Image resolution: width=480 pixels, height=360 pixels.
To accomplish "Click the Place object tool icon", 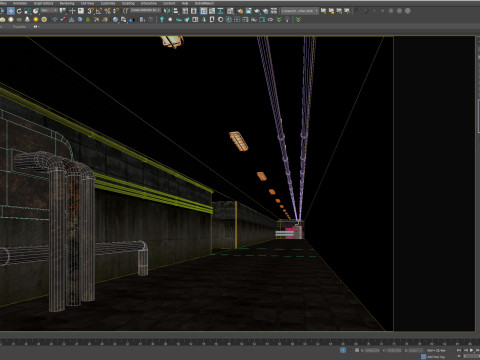I will (x=36, y=11).
